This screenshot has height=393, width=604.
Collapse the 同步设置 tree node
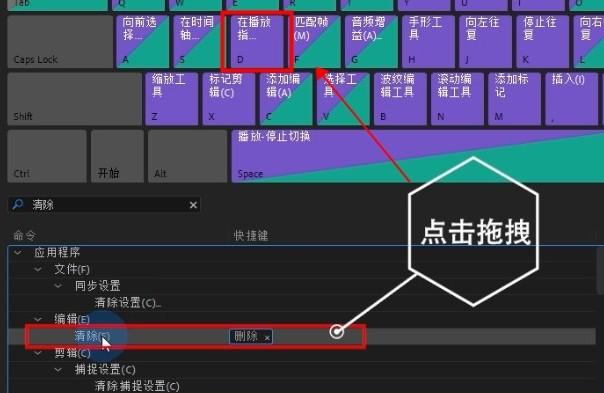(58, 286)
